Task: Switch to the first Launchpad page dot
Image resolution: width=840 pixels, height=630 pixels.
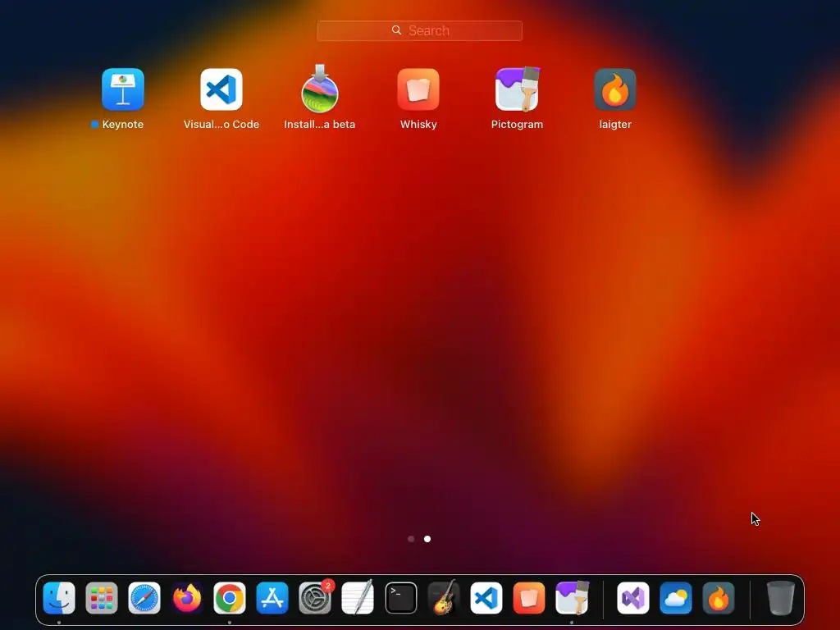Action: pyautogui.click(x=411, y=539)
